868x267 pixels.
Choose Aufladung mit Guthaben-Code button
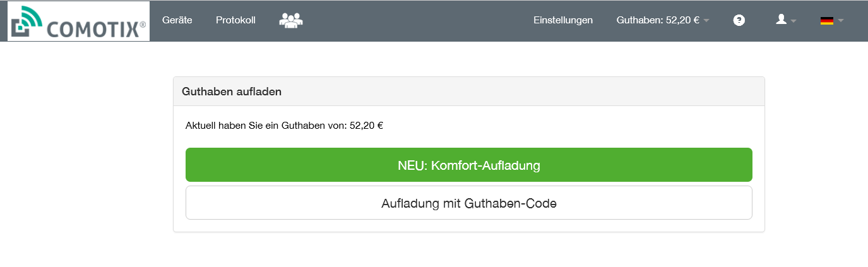[x=468, y=203]
